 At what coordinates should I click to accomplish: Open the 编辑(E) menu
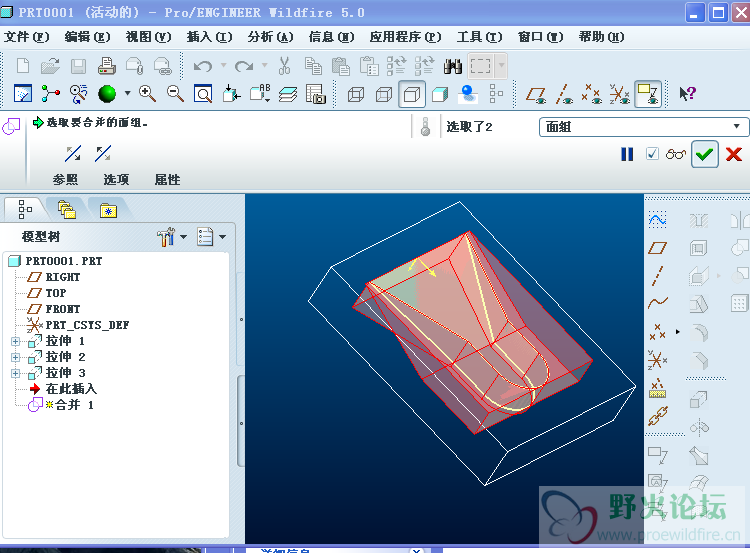(x=87, y=37)
